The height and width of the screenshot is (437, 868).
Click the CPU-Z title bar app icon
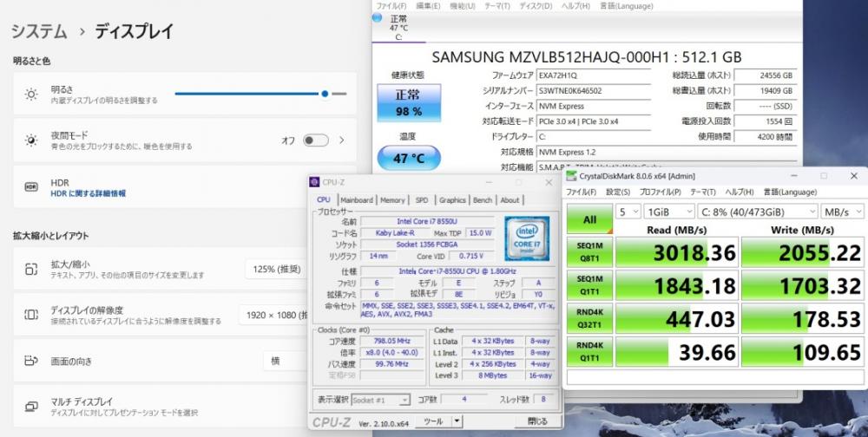pos(314,182)
